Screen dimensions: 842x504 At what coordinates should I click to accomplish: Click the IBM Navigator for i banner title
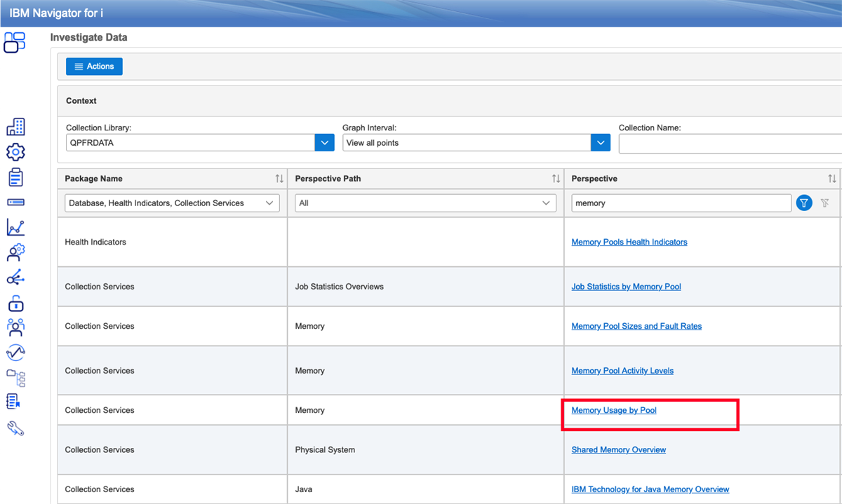coord(56,13)
